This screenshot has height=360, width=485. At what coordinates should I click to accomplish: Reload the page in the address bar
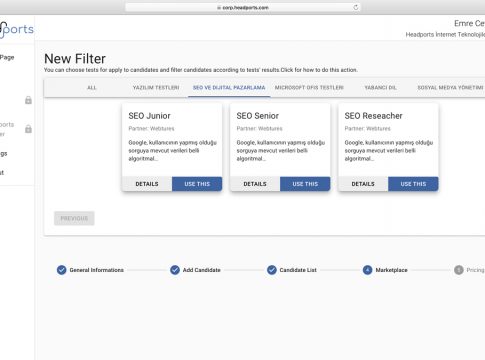(356, 7)
